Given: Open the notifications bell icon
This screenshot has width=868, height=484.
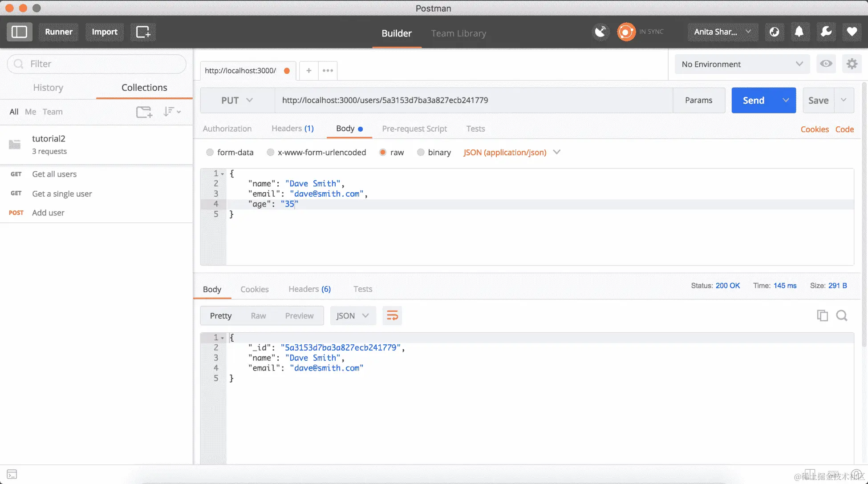Looking at the screenshot, I should (x=799, y=32).
